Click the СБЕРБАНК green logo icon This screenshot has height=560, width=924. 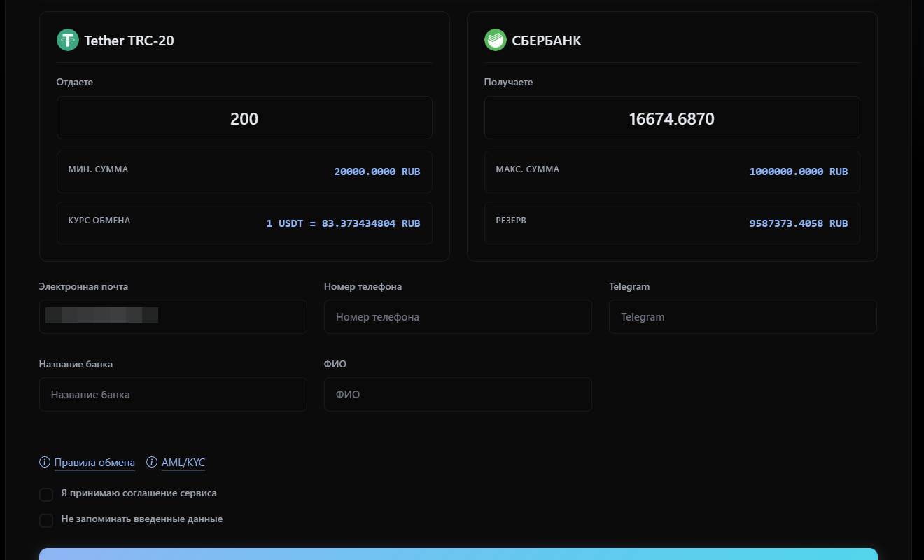(x=496, y=40)
